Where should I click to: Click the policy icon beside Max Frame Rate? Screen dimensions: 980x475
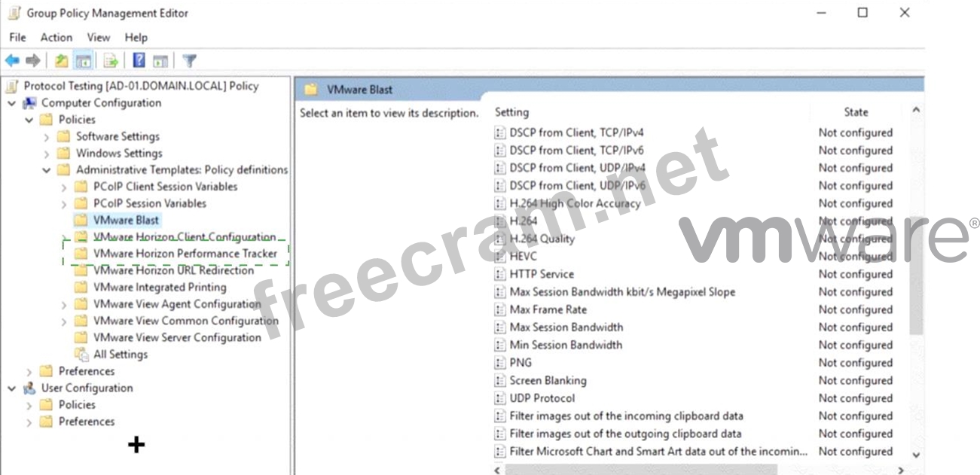coord(499,309)
